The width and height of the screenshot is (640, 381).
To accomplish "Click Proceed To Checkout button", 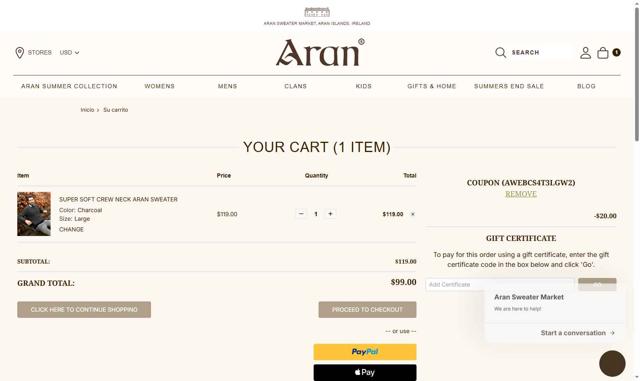I will click(x=367, y=310).
